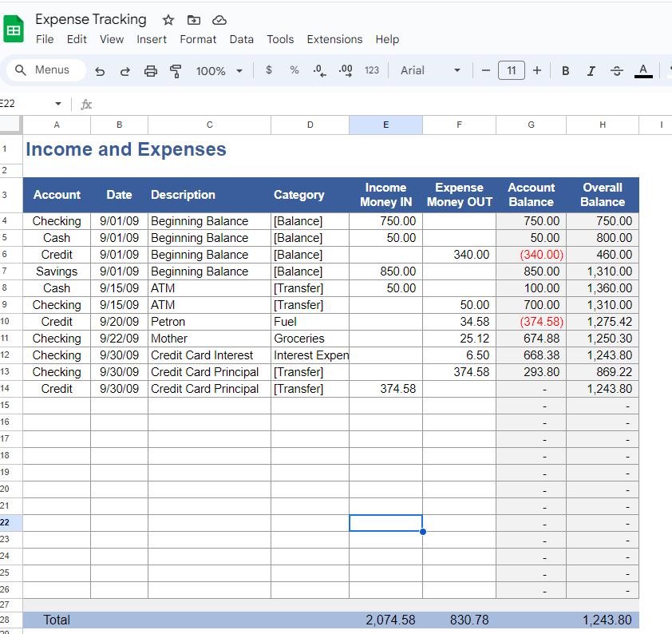The width and height of the screenshot is (672, 634).
Task: Click the Expense Tracking document title
Action: [x=90, y=19]
